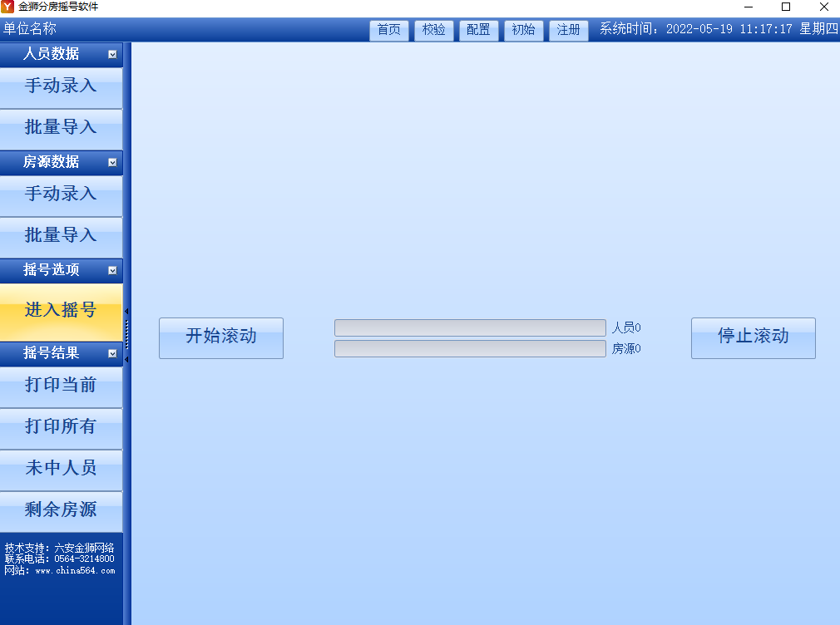This screenshot has width=840, height=625.
Task: Click the 房源 progress bar
Action: [470, 348]
